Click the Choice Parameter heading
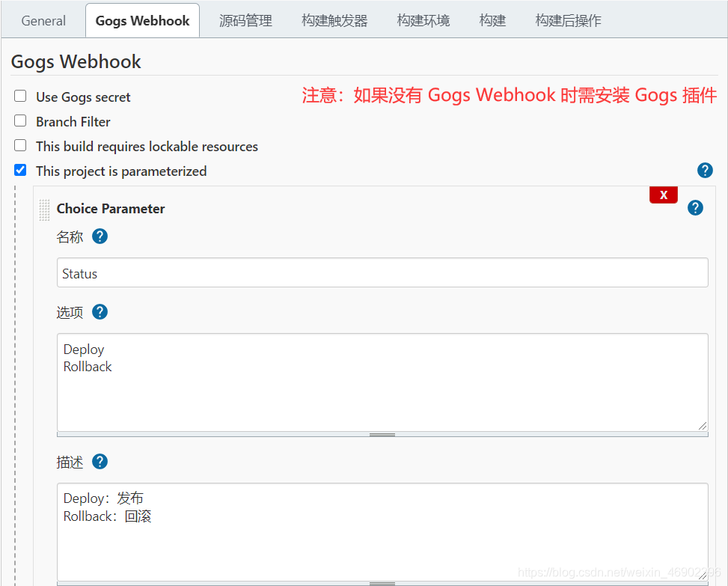This screenshot has height=586, width=728. pos(111,209)
